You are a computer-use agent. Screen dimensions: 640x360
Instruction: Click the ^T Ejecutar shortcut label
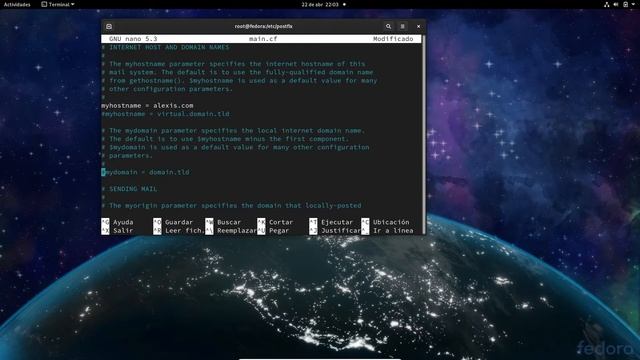click(x=331, y=222)
